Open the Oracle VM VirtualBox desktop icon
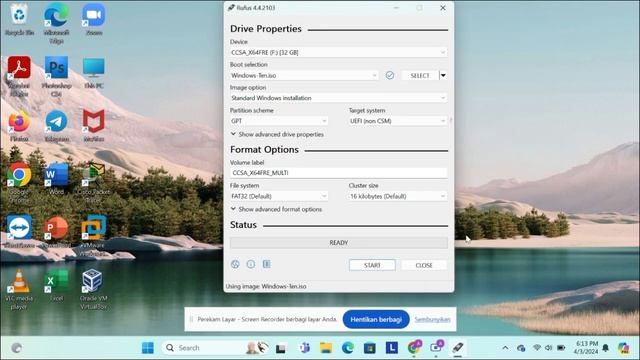This screenshot has height=360, width=640. 93,289
